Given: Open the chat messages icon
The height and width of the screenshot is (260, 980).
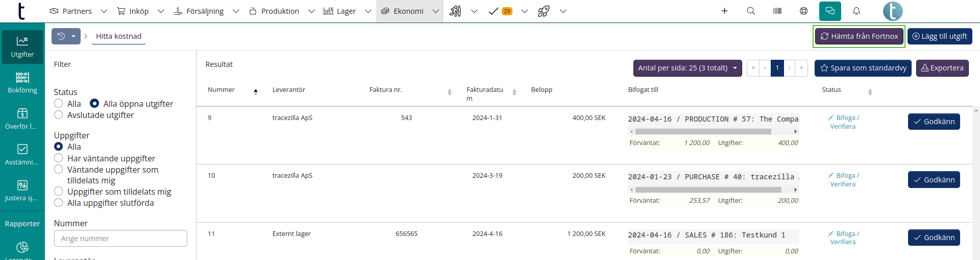Looking at the screenshot, I should click(x=830, y=11).
